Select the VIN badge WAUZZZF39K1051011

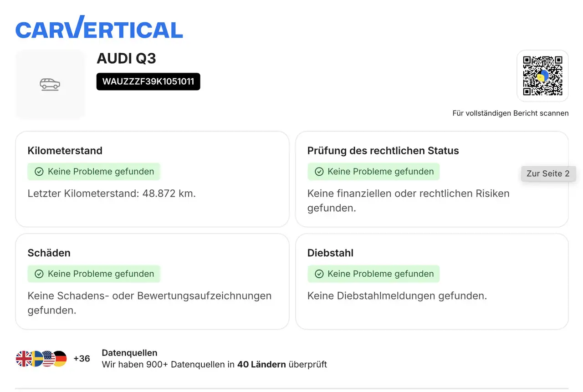pos(148,82)
